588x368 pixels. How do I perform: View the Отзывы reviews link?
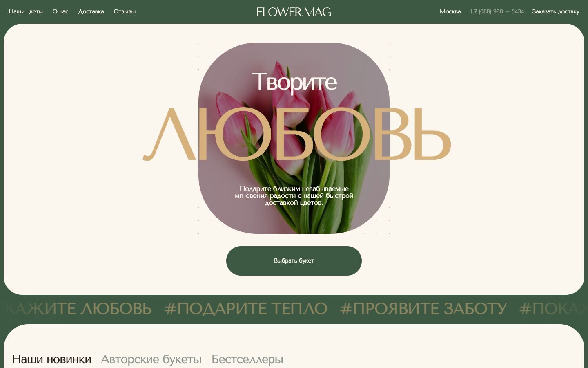125,11
